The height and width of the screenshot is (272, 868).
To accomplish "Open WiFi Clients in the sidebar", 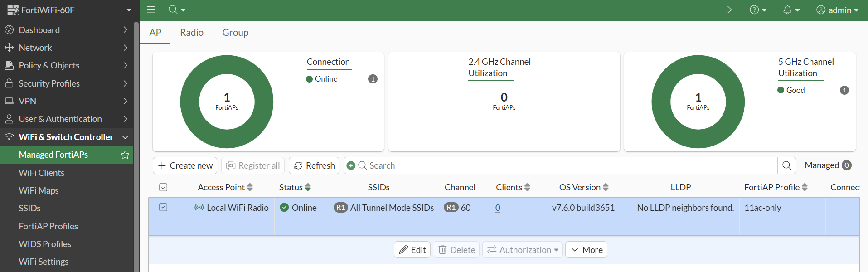I will (42, 173).
